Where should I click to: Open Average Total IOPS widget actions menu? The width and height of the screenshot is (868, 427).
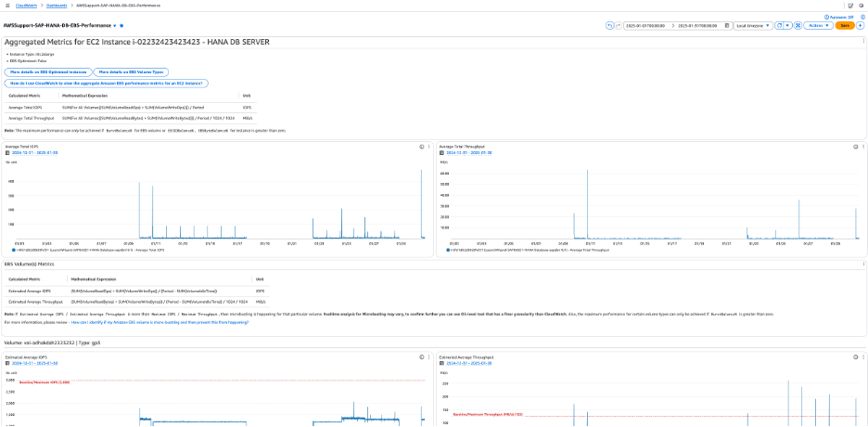click(428, 147)
